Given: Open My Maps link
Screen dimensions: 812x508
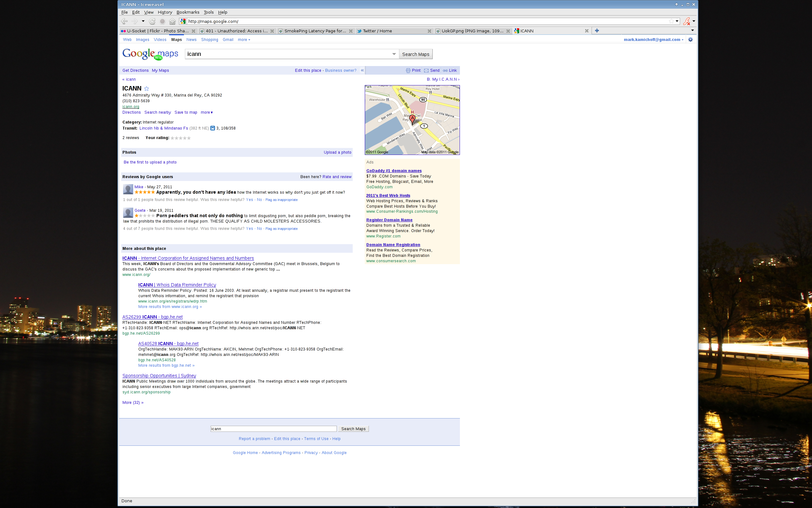Looking at the screenshot, I should coord(160,70).
